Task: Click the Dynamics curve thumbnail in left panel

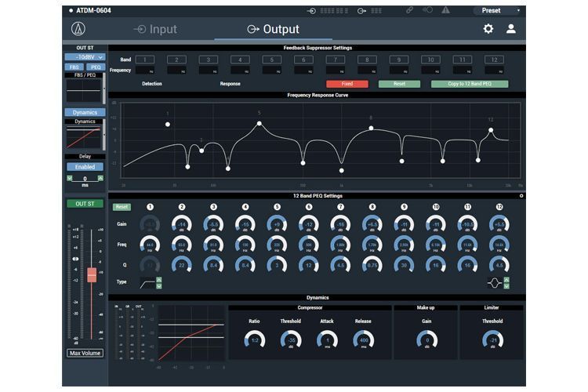Action: tap(83, 137)
